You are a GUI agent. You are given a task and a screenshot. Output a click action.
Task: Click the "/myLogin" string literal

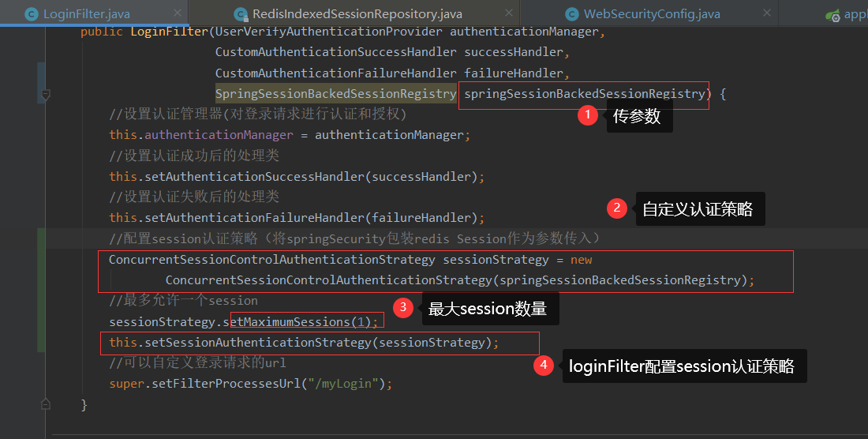[343, 384]
